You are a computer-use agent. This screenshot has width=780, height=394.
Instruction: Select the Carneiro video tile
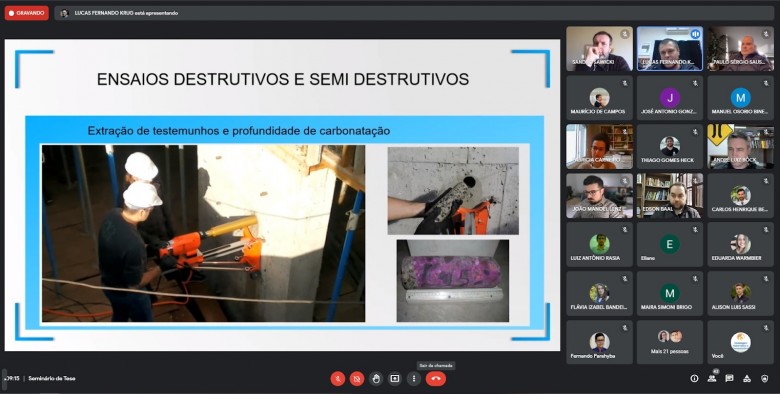click(x=599, y=146)
